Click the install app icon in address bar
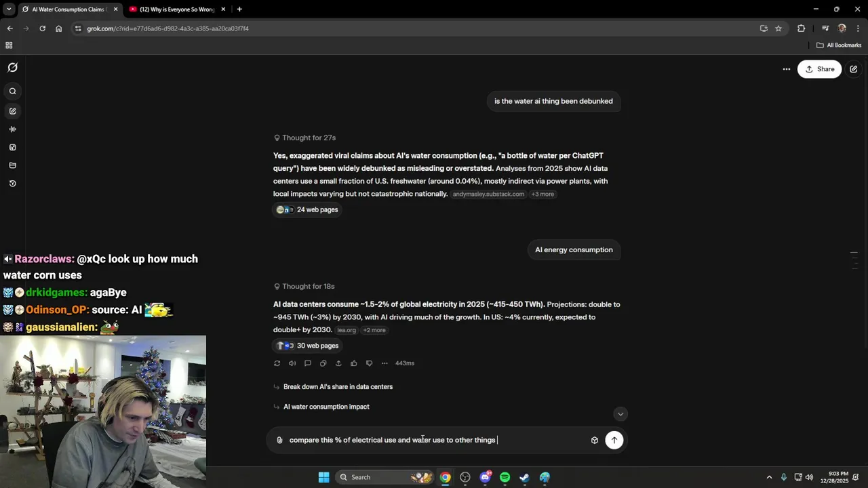This screenshot has width=868, height=488. tap(764, 28)
